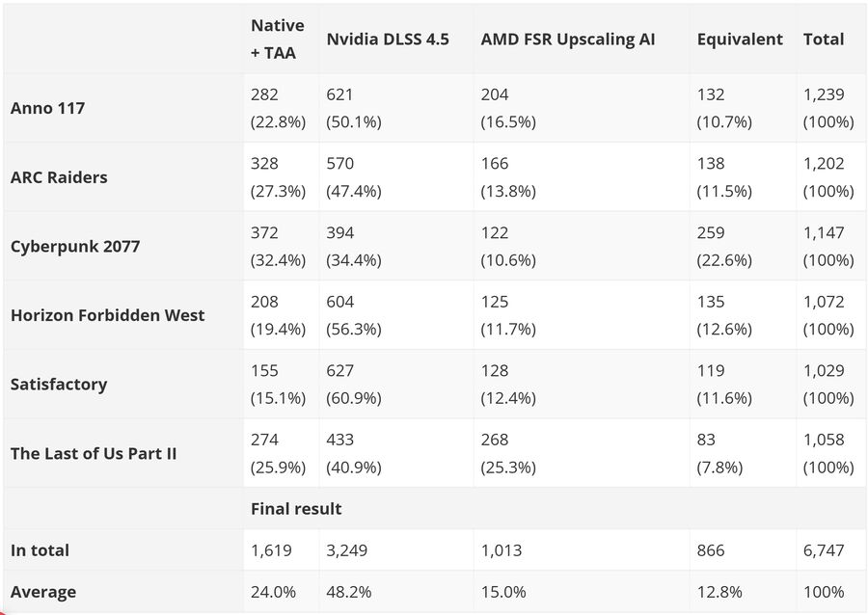868x615 pixels.
Task: Click the 1,013 AMD FSR total cell
Action: pos(501,550)
